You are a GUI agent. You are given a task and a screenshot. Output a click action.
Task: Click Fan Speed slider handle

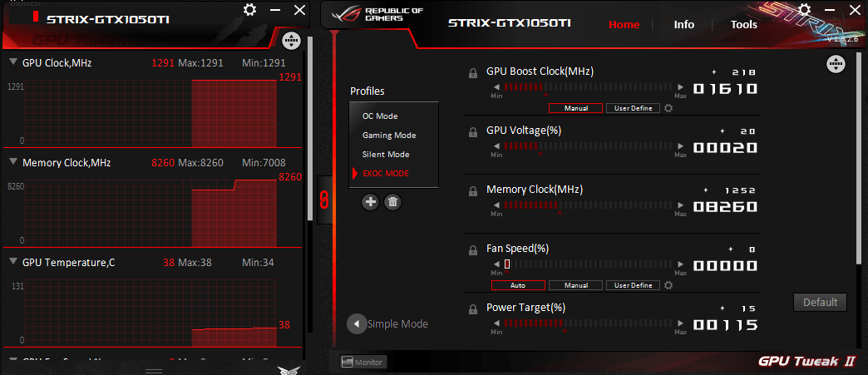pos(507,264)
